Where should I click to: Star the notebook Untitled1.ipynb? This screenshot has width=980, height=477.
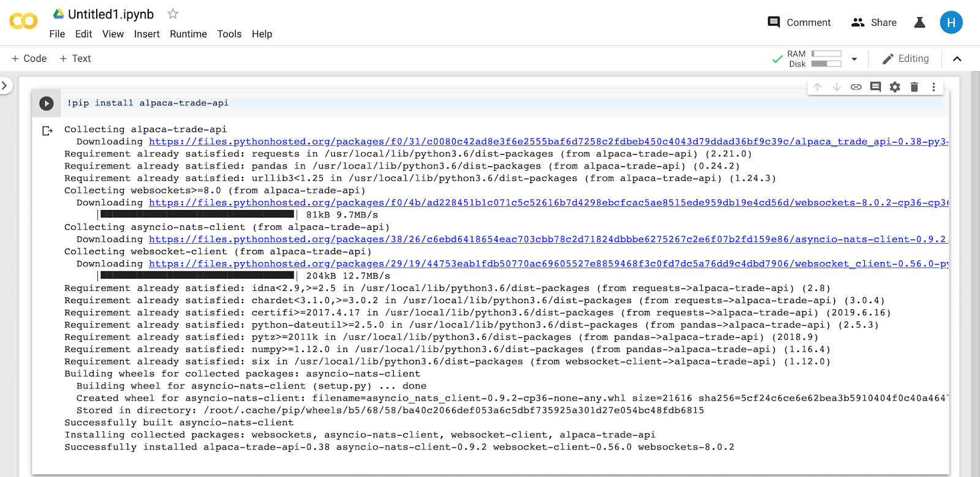[x=173, y=13]
